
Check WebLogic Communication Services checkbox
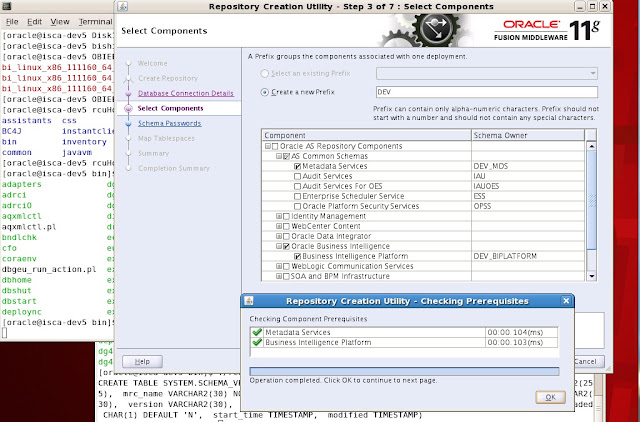tap(286, 266)
